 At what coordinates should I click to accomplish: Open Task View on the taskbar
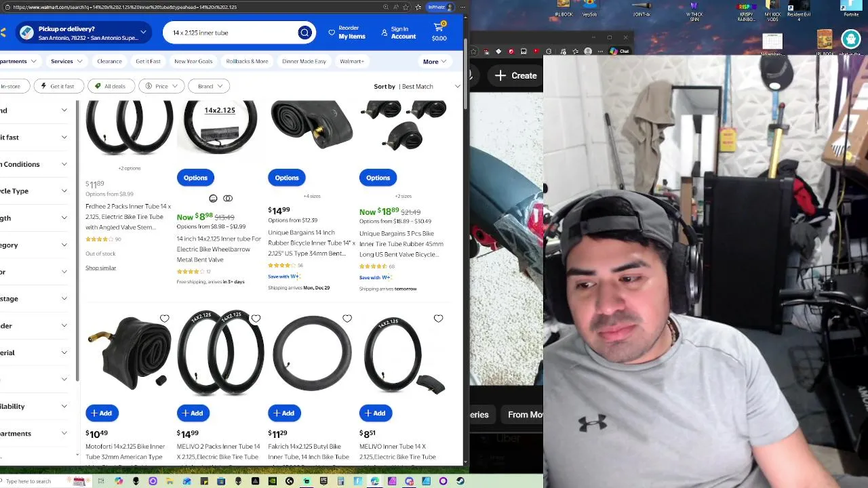point(101,481)
